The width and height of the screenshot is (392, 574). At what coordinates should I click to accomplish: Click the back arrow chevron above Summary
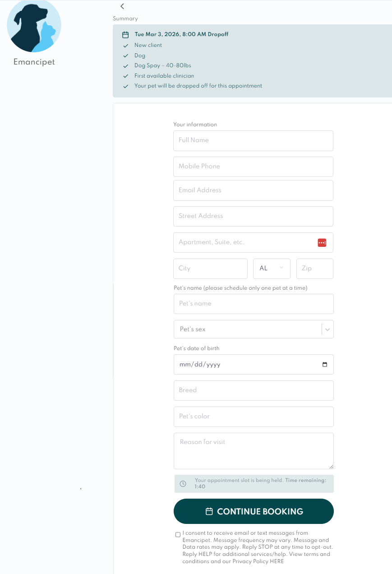point(122,6)
